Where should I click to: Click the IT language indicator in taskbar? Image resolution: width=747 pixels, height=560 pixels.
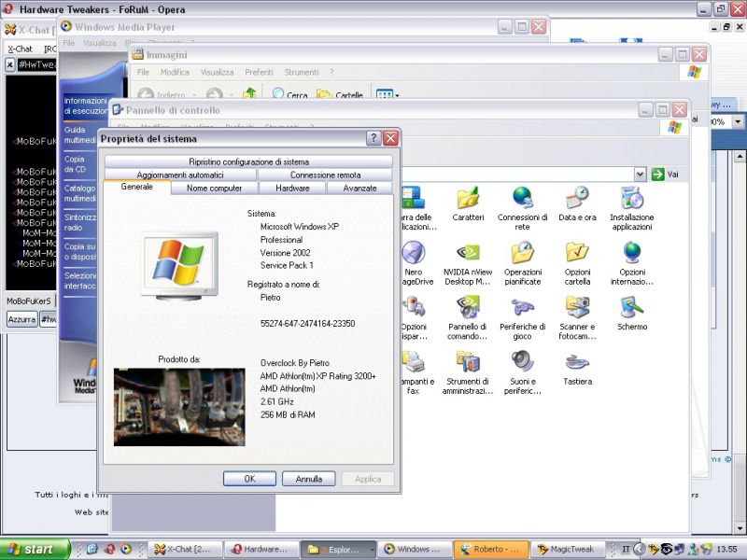(x=626, y=549)
